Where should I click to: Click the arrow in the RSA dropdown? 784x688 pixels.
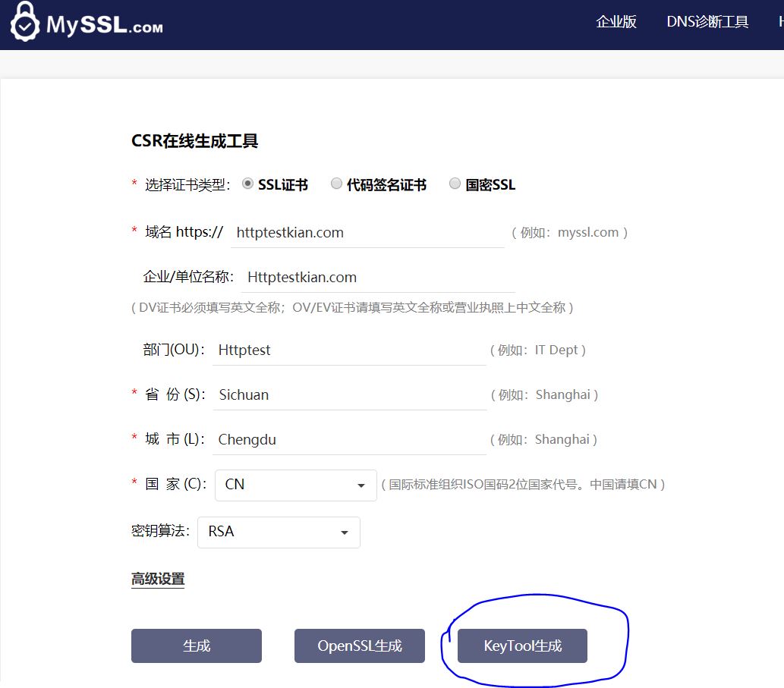click(x=345, y=532)
